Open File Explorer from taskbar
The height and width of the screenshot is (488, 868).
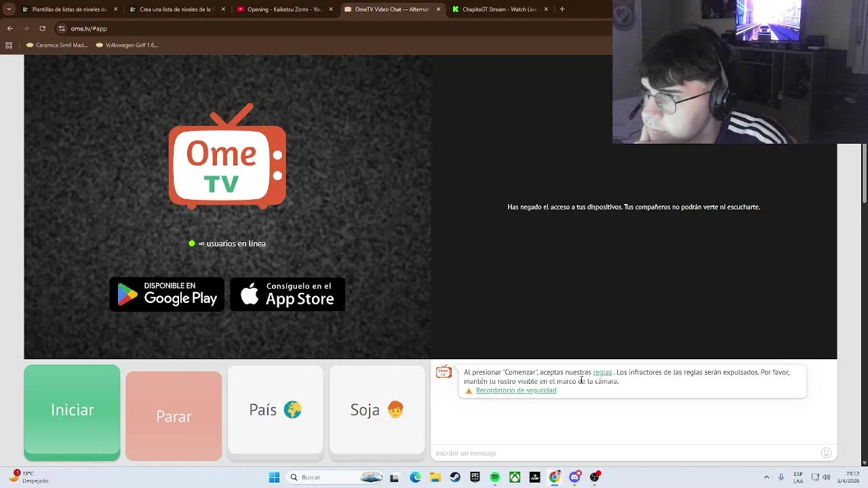435,477
